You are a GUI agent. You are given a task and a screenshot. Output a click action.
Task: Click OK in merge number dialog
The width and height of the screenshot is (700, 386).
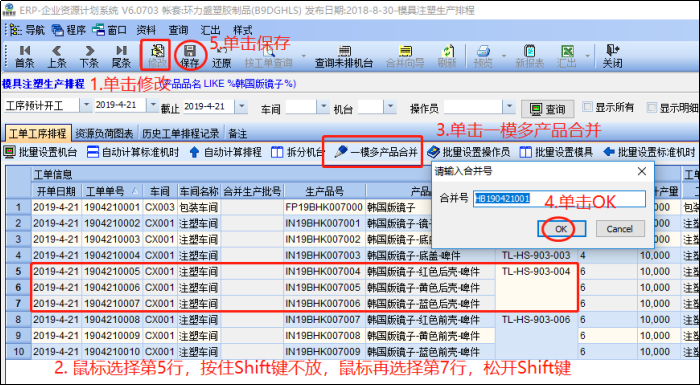tap(561, 229)
